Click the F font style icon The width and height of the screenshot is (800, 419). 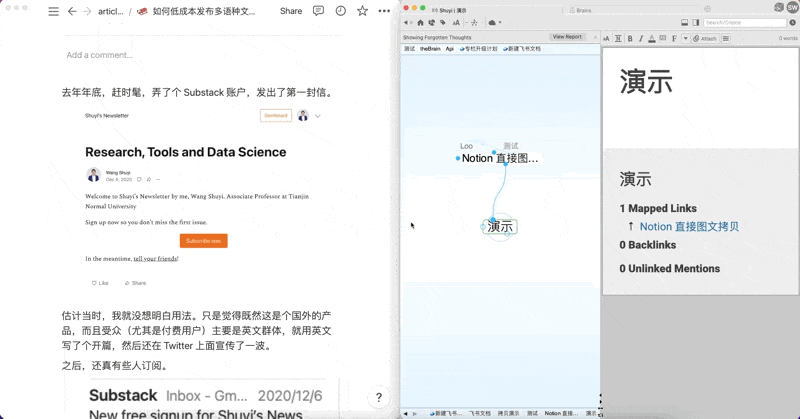(x=674, y=38)
